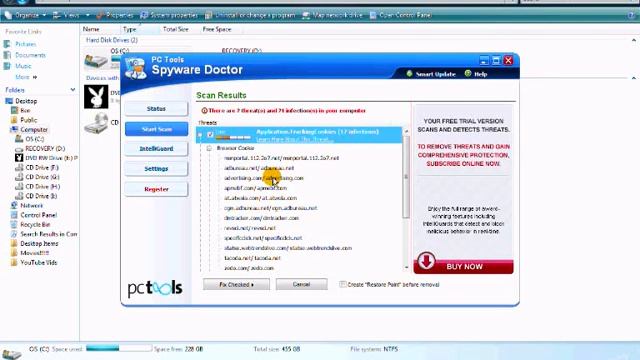Cancel the scan results
Viewport: 640px width, 360px height.
(301, 284)
